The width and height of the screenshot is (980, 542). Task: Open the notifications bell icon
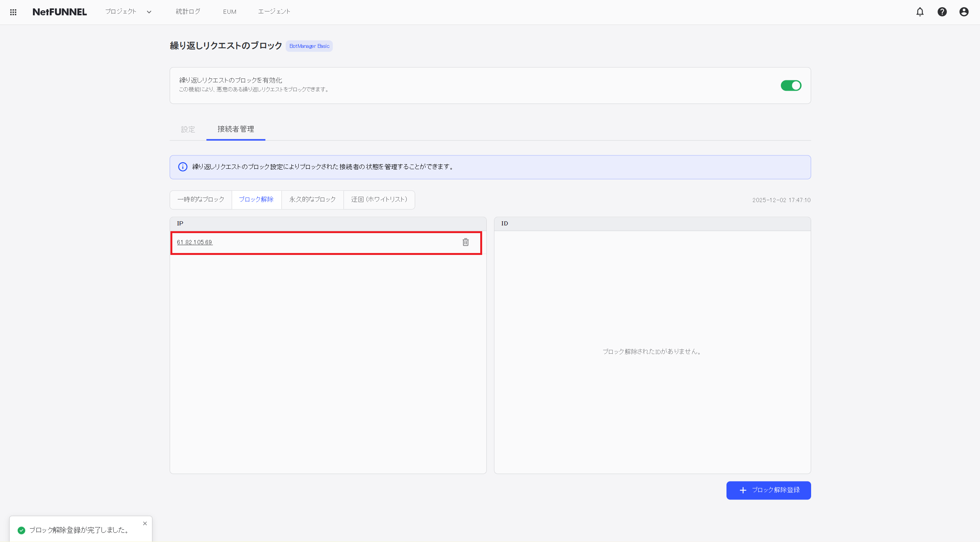tap(920, 12)
